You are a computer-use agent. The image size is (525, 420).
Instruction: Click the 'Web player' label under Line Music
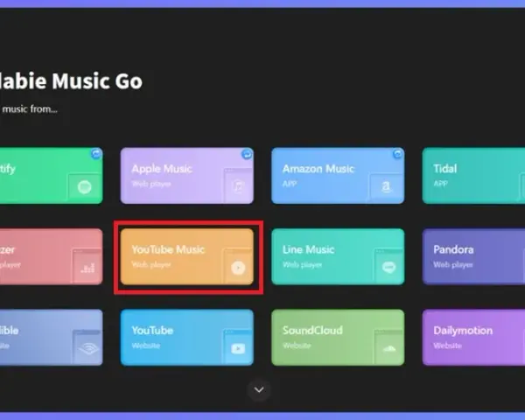(303, 264)
